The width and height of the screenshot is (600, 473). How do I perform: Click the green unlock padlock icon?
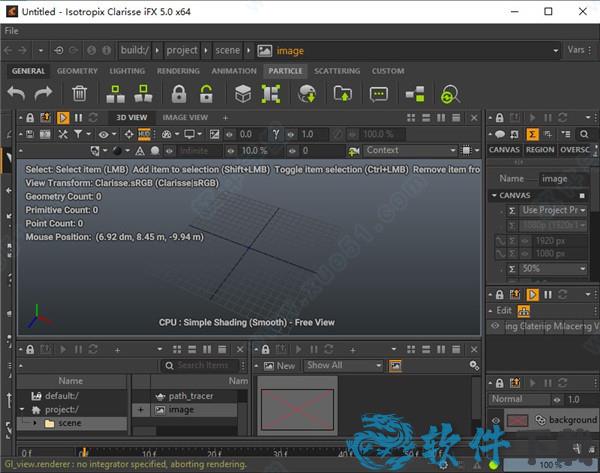[206, 94]
